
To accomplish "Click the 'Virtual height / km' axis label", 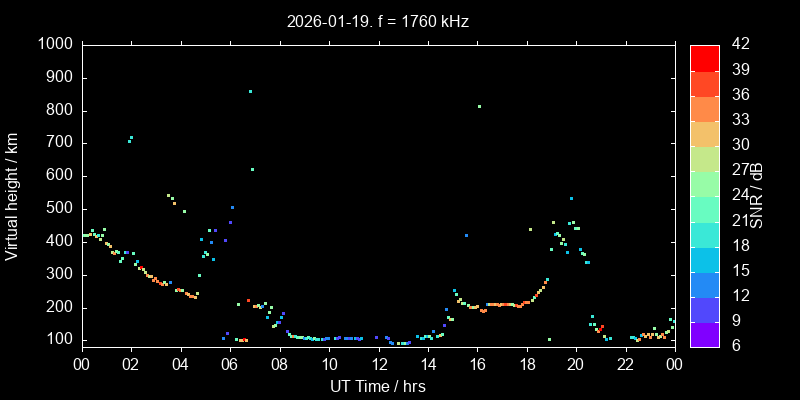I will click(x=12, y=195).
